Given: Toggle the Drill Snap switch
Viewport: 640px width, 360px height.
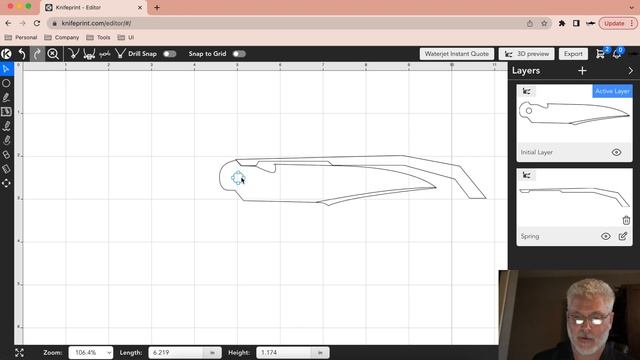Looking at the screenshot, I should pos(169,54).
